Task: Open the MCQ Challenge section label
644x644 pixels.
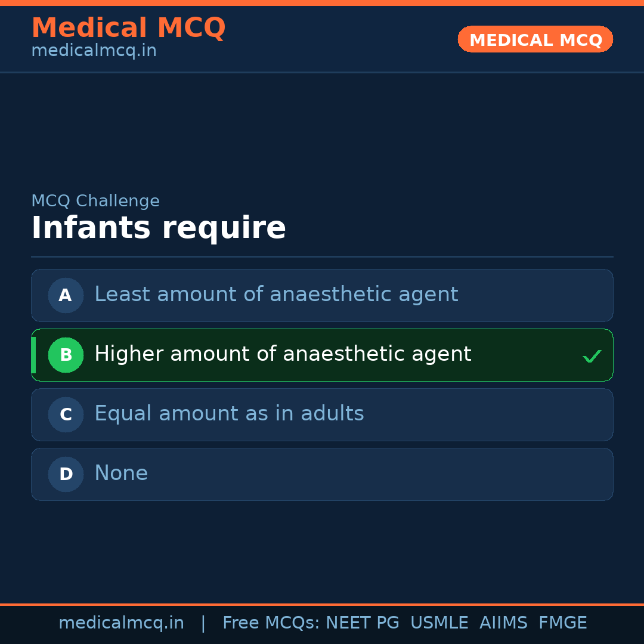Action: [95, 201]
